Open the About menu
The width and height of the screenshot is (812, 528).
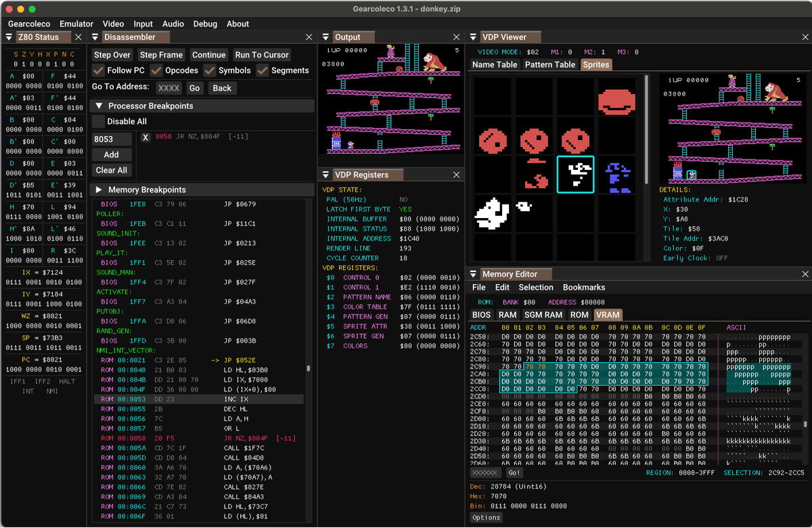238,24
